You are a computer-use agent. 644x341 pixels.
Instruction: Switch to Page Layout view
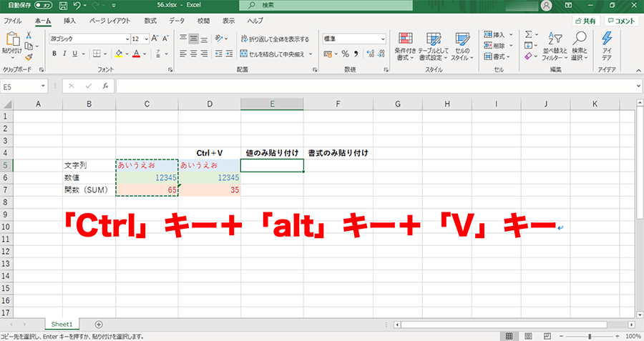click(528, 337)
